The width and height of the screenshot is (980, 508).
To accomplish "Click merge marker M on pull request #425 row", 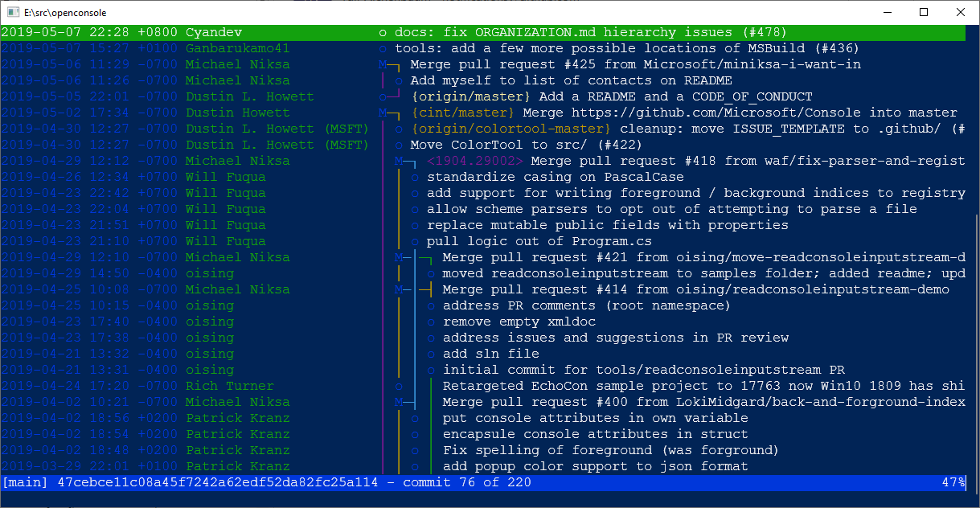I will point(383,64).
